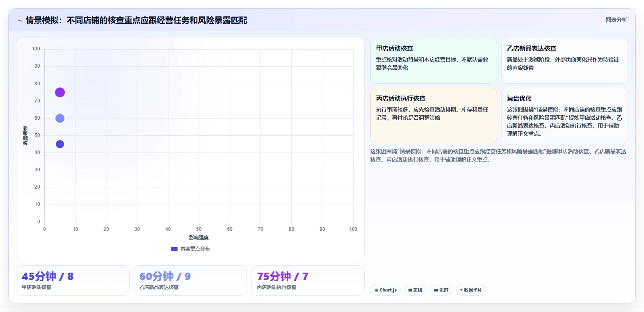
Task: Click the light blue bubble at value 60
Action: point(60,118)
